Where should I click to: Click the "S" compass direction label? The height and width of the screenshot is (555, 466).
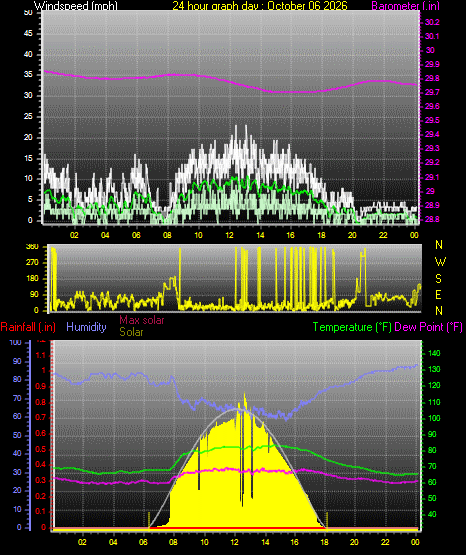tap(439, 279)
